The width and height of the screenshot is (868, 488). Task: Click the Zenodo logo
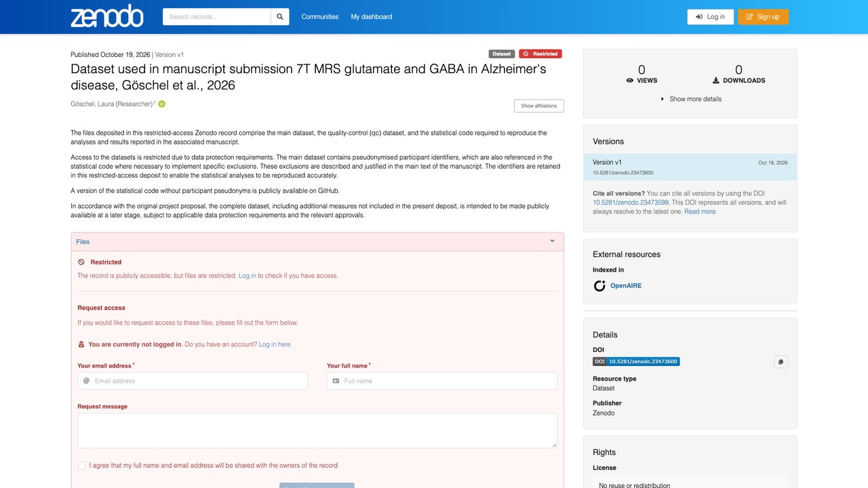tap(107, 16)
